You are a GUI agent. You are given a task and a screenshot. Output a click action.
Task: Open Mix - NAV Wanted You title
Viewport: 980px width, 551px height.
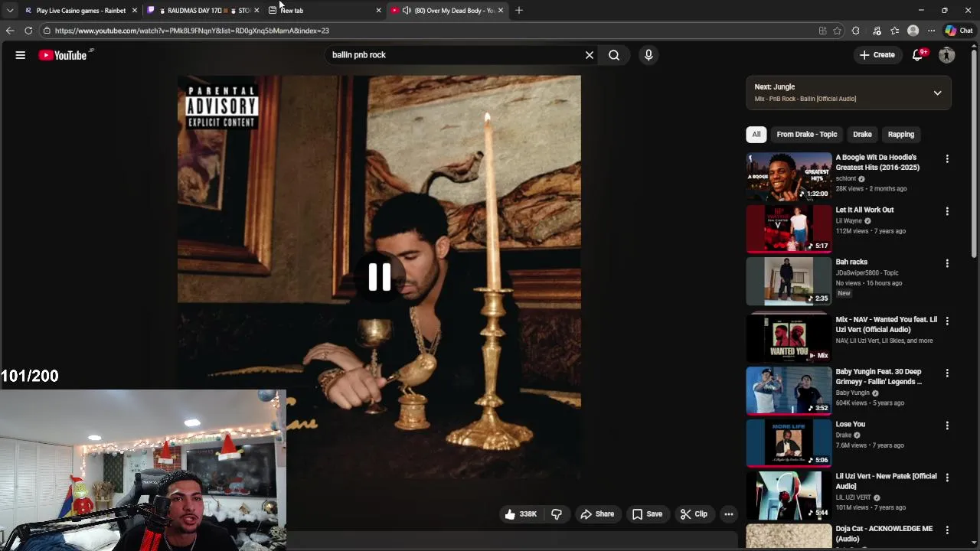(x=886, y=324)
